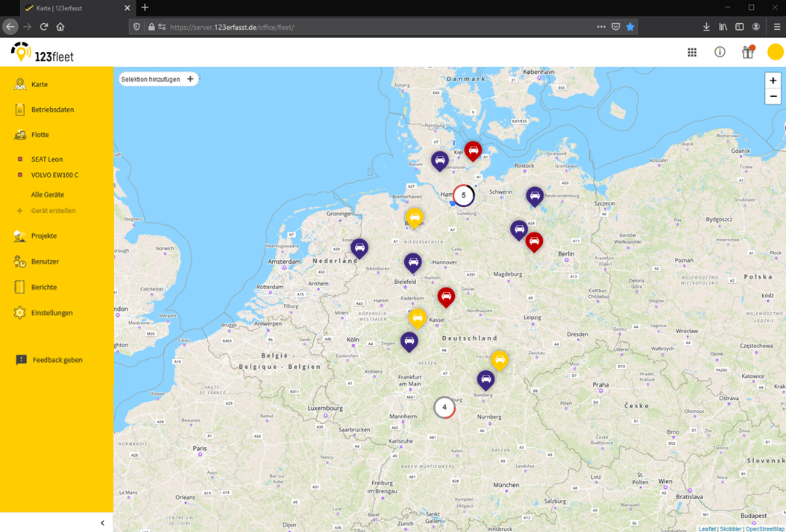Select SEAT Leon in the fleet list
The height and width of the screenshot is (532, 786).
47,159
